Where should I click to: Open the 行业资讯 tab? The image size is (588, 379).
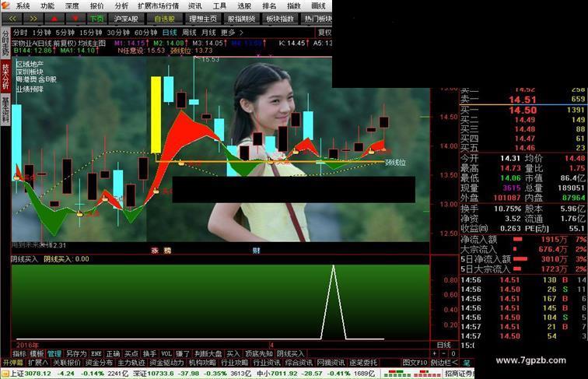267,363
